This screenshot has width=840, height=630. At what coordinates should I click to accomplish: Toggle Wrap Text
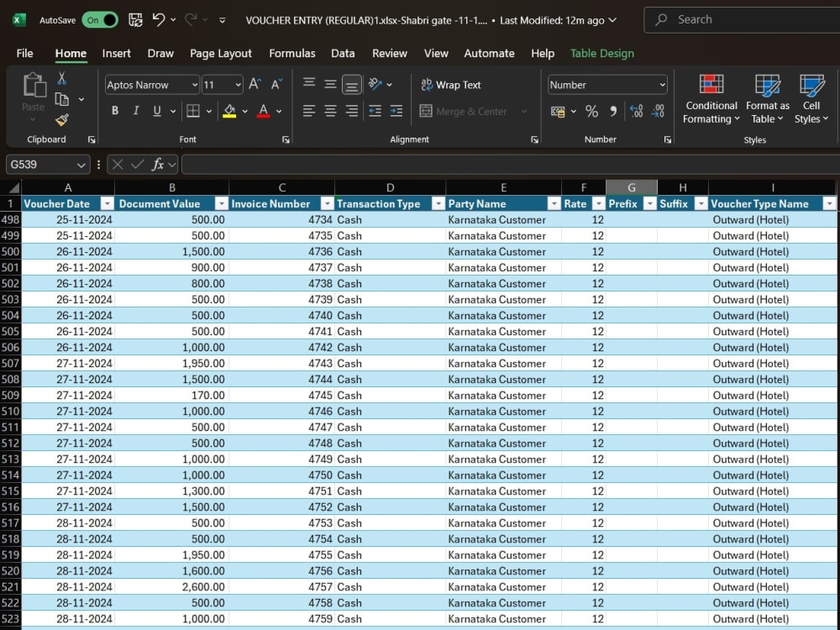pos(451,85)
